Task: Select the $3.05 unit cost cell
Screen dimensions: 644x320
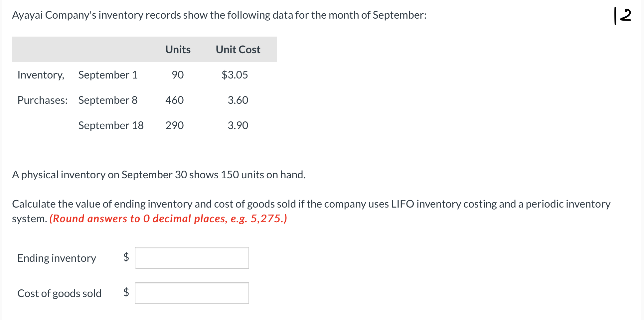Action: coord(235,75)
